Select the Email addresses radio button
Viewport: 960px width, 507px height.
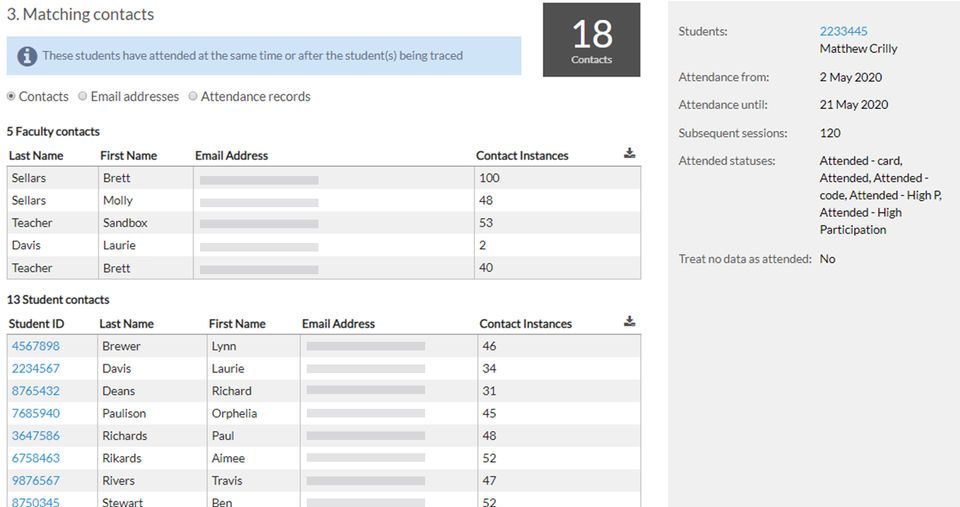point(83,97)
